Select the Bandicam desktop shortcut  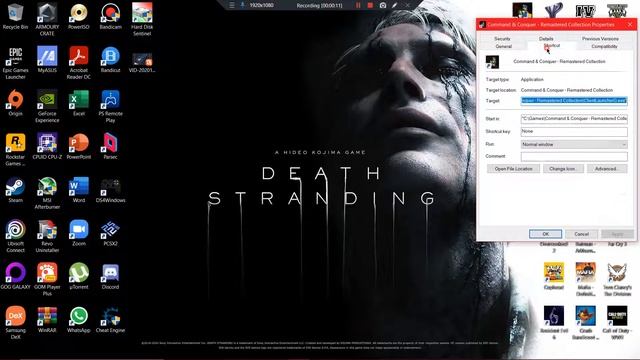click(111, 16)
